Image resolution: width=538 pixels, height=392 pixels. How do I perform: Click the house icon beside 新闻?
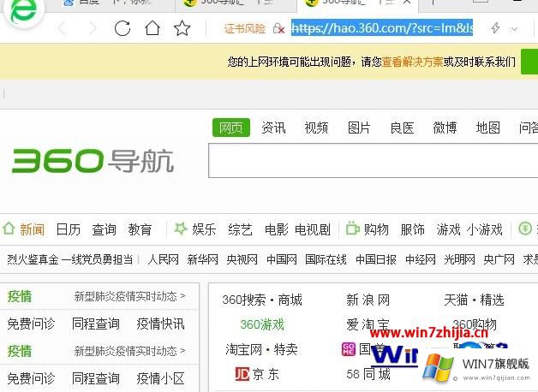click(x=9, y=229)
